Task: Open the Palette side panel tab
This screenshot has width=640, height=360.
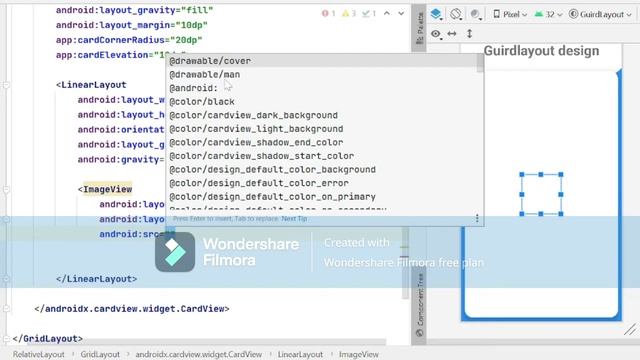Action: pyautogui.click(x=419, y=28)
